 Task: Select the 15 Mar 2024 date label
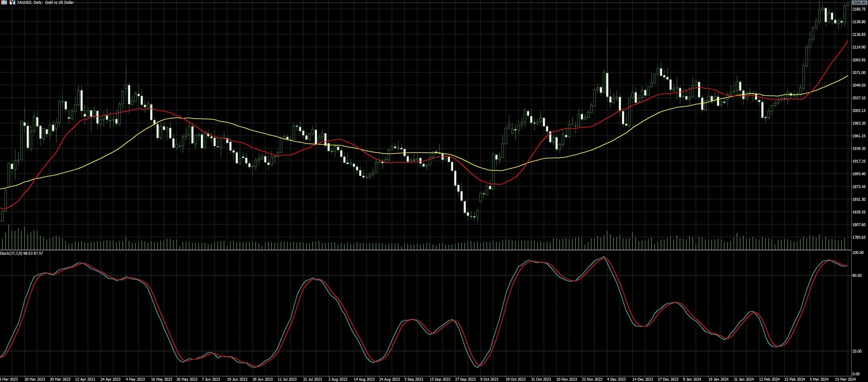click(x=844, y=379)
